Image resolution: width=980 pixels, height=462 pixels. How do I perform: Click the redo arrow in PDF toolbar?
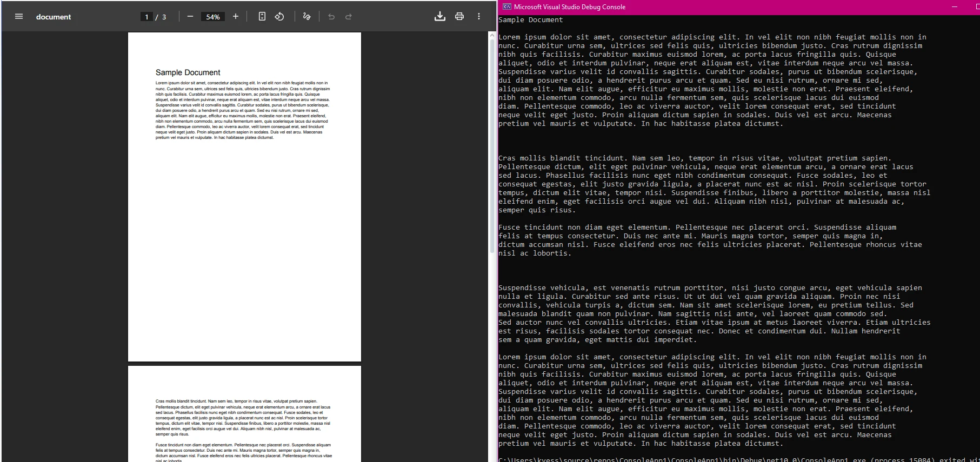click(349, 17)
